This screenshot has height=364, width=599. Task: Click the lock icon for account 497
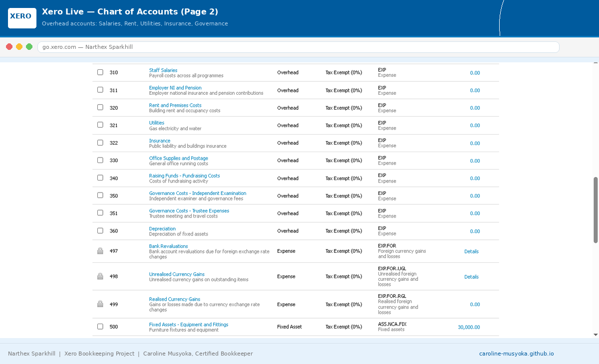coord(100,251)
